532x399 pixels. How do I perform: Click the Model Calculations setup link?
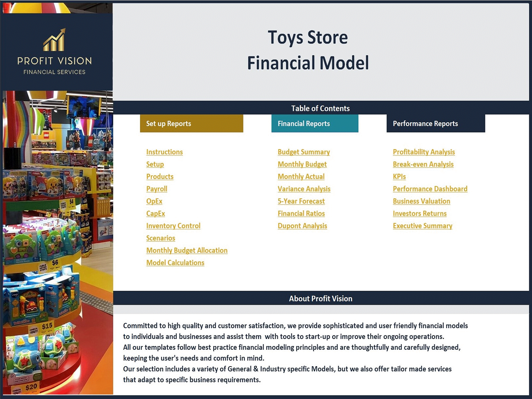coord(175,263)
